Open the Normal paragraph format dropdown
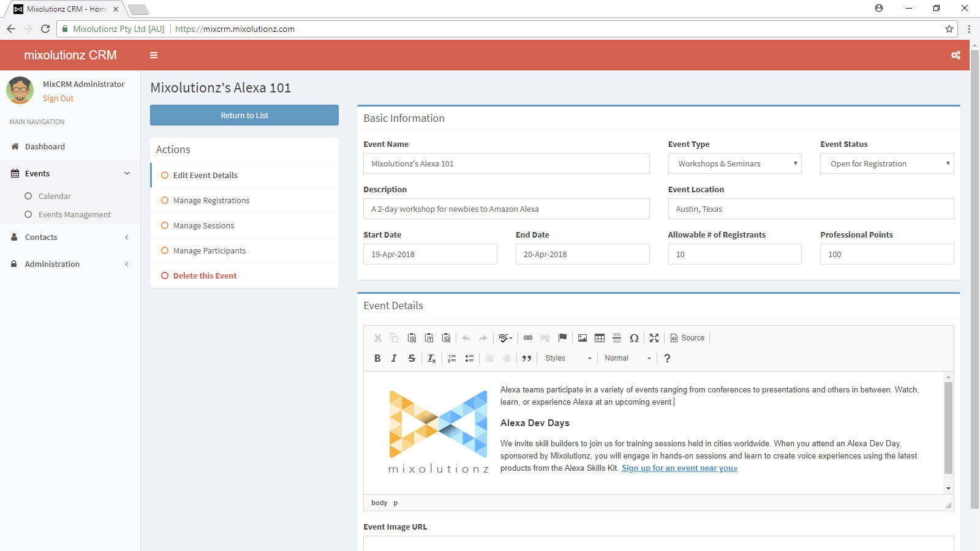 pos(628,358)
